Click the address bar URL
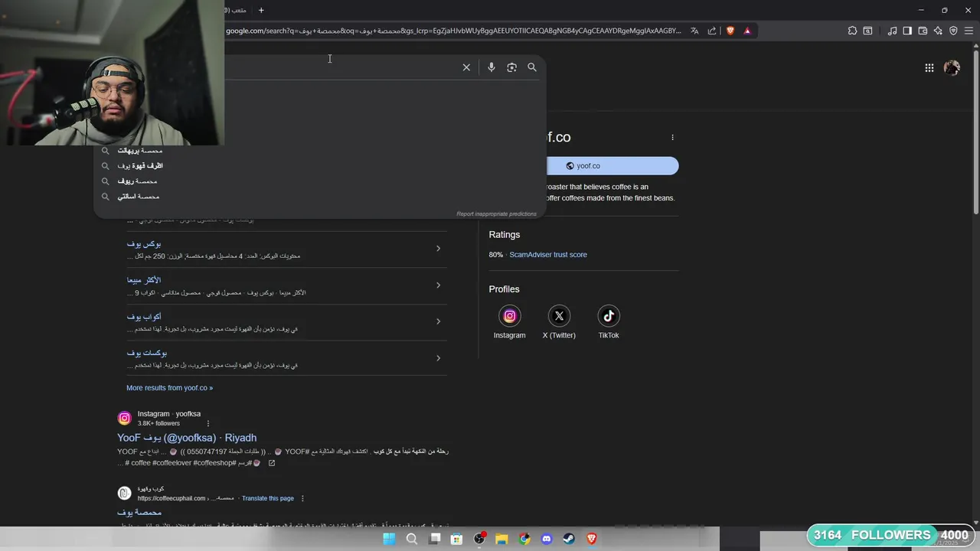 (453, 31)
